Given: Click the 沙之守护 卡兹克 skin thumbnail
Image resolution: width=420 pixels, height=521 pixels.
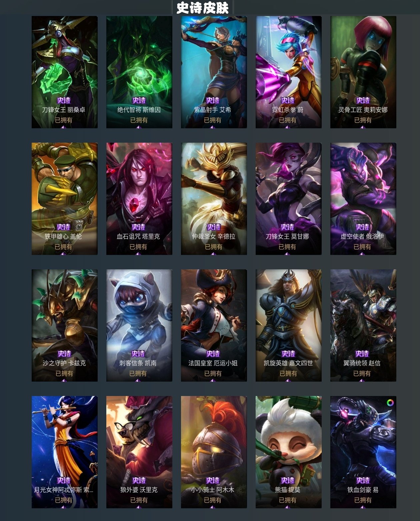Looking at the screenshot, I should 65,325.
